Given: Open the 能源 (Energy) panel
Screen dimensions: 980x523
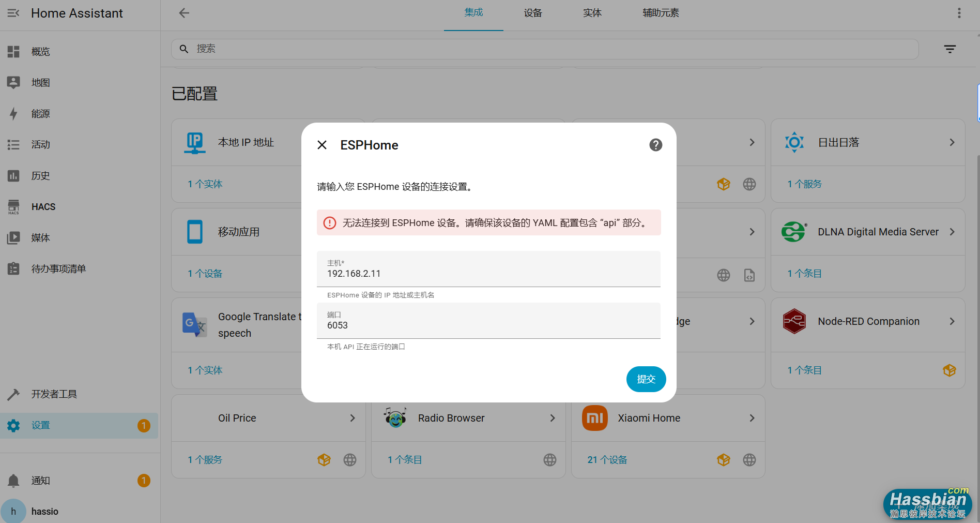Looking at the screenshot, I should 40,113.
